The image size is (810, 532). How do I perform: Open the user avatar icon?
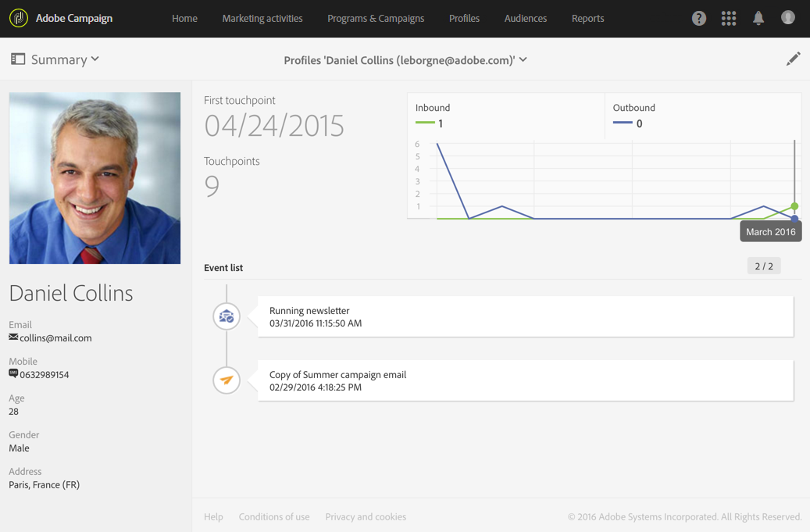(788, 18)
